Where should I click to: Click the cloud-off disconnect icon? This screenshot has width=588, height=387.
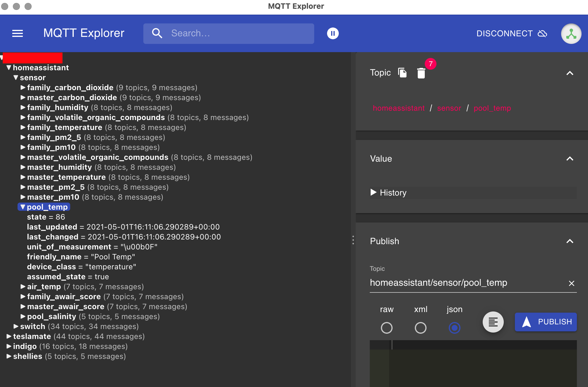click(x=542, y=33)
